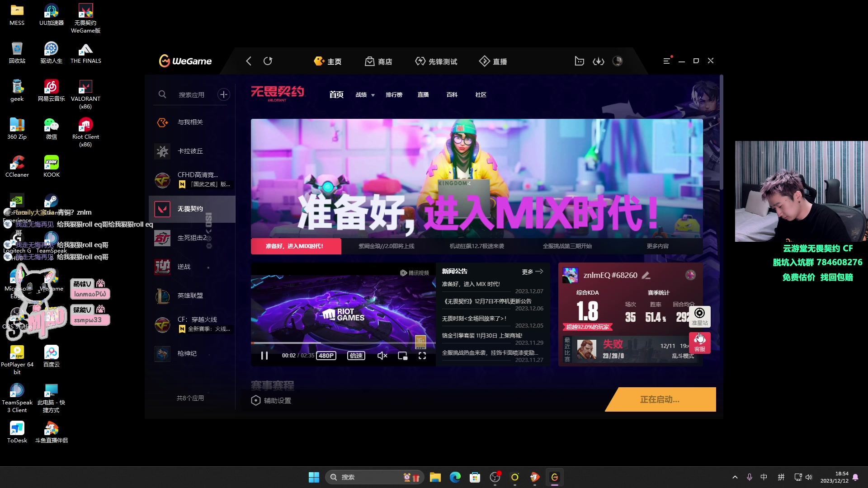Screen dimensions: 868x488
Task: Click the search magnifier icon in sidebar
Action: pyautogui.click(x=162, y=94)
